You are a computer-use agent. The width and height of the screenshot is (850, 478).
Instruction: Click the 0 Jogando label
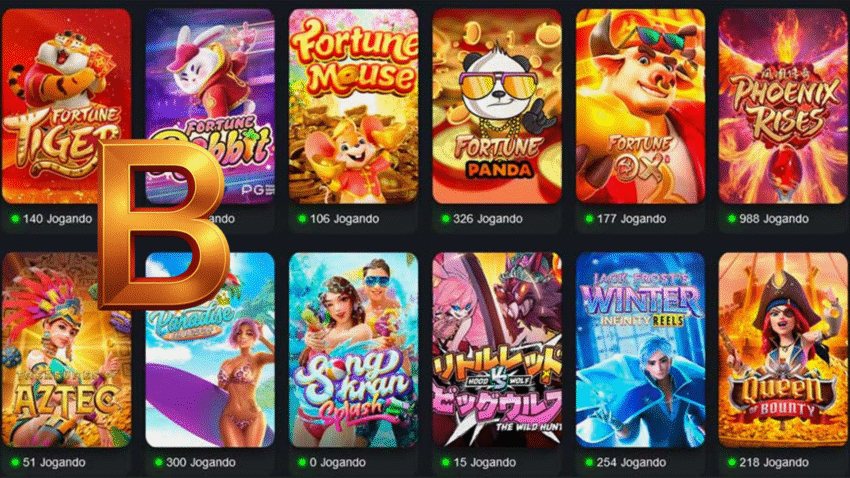click(337, 462)
